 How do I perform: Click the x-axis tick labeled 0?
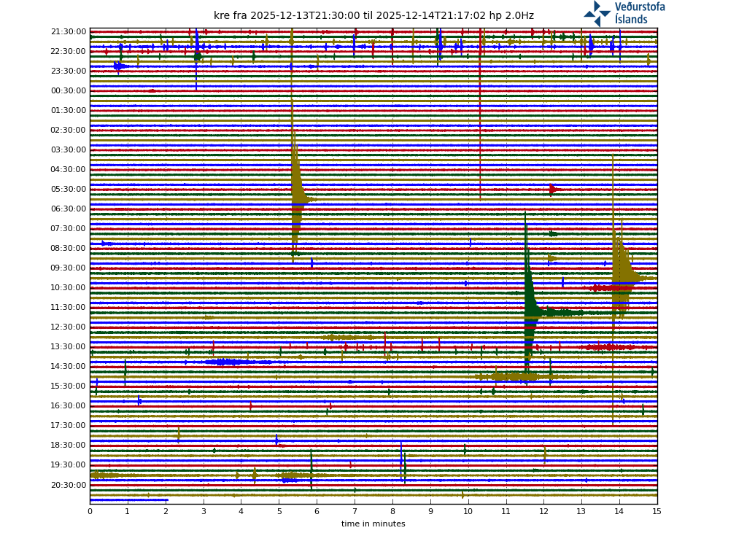90,512
